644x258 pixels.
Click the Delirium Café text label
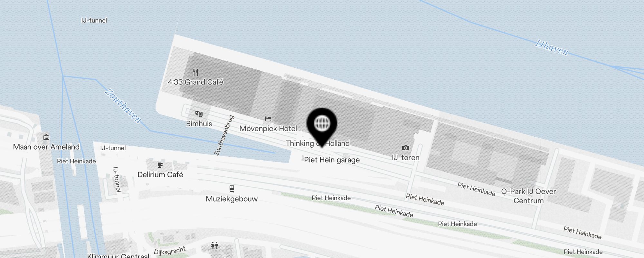coord(160,175)
